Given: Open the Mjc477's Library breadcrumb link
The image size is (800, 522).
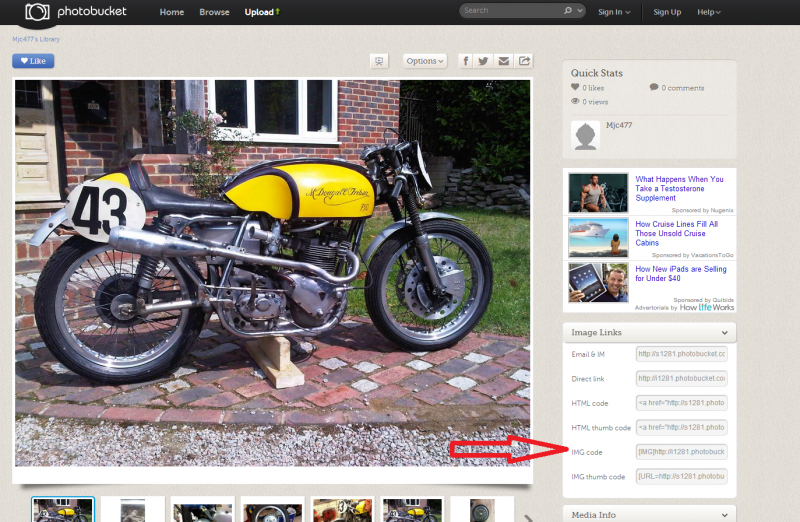Looking at the screenshot, I should pos(35,38).
